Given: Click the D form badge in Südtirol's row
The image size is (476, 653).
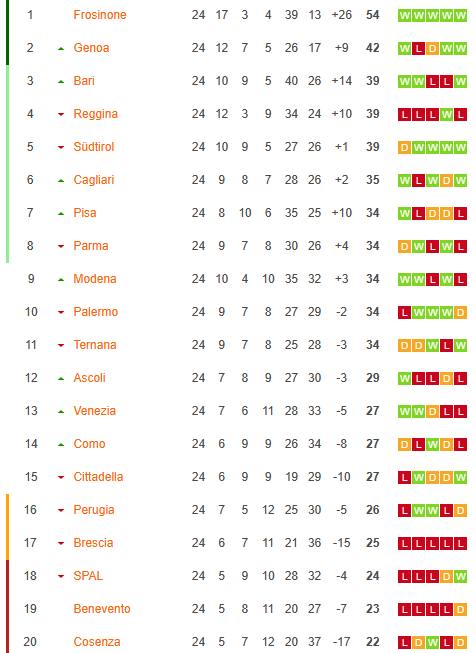Looking at the screenshot, I should click(404, 147).
